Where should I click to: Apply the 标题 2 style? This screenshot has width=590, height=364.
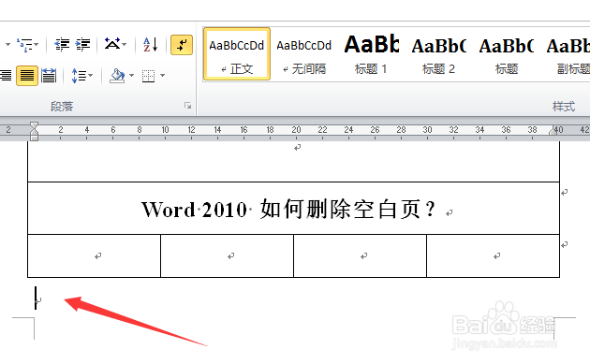pyautogui.click(x=438, y=53)
